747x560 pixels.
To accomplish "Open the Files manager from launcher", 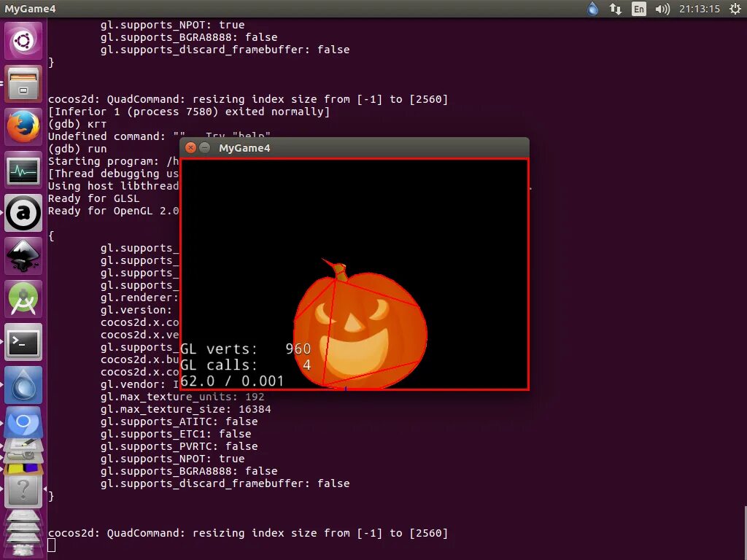I will coord(23,84).
